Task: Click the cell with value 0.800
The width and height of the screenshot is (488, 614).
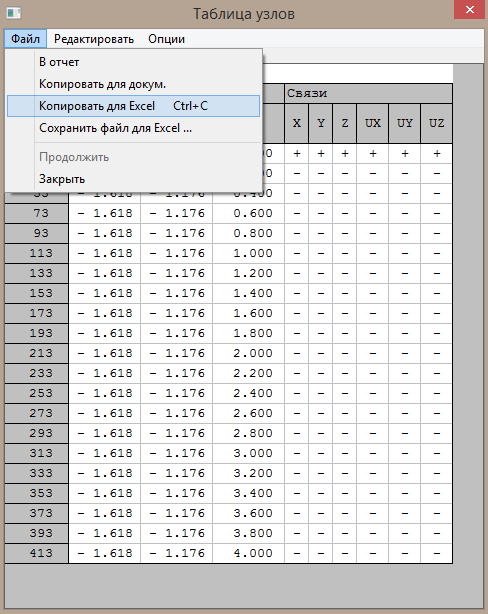Action: tap(248, 233)
